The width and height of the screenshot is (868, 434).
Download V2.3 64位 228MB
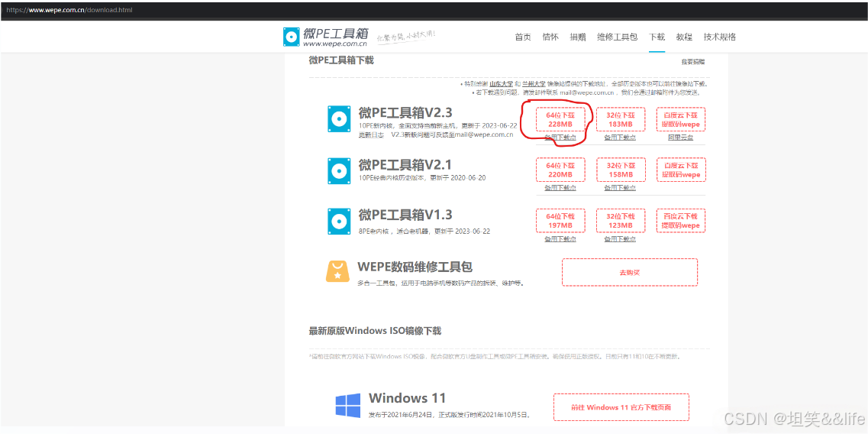click(x=560, y=120)
